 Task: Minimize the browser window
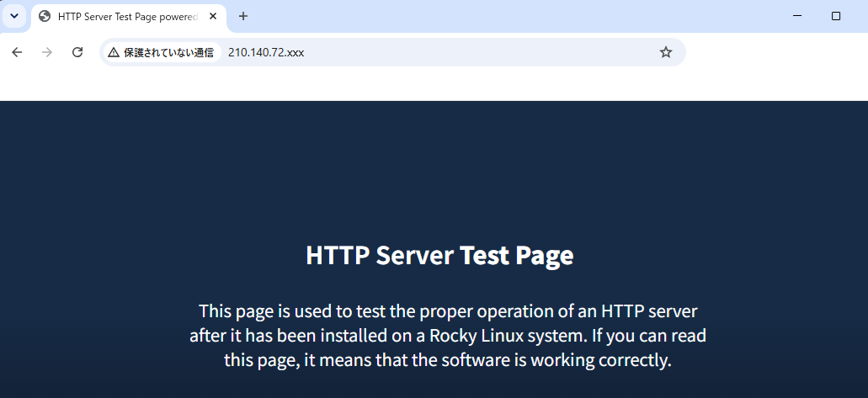click(x=797, y=16)
